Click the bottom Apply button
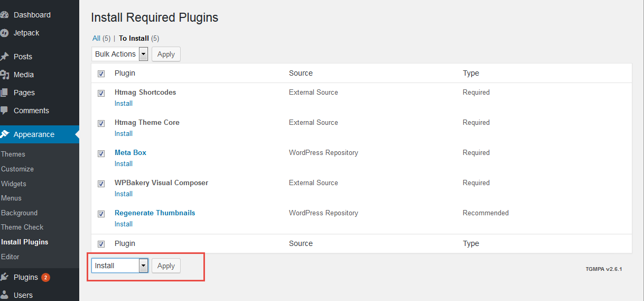This screenshot has height=301, width=644. point(166,266)
